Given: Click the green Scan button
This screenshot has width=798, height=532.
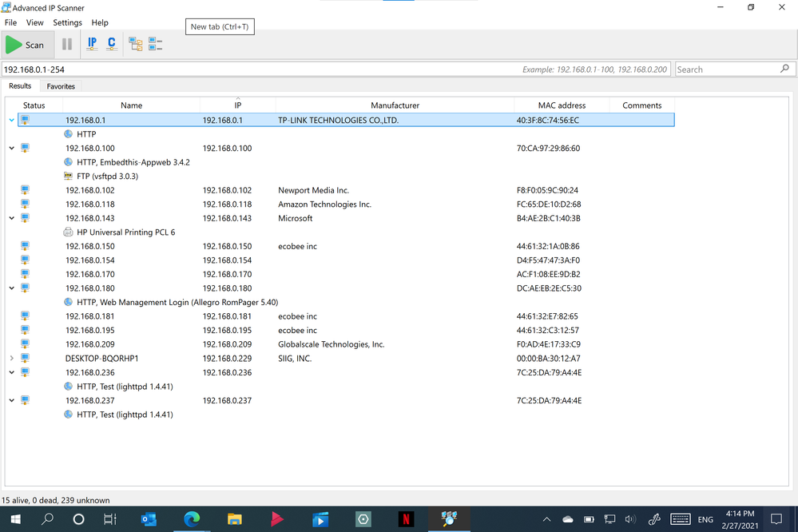Looking at the screenshot, I should pyautogui.click(x=25, y=45).
